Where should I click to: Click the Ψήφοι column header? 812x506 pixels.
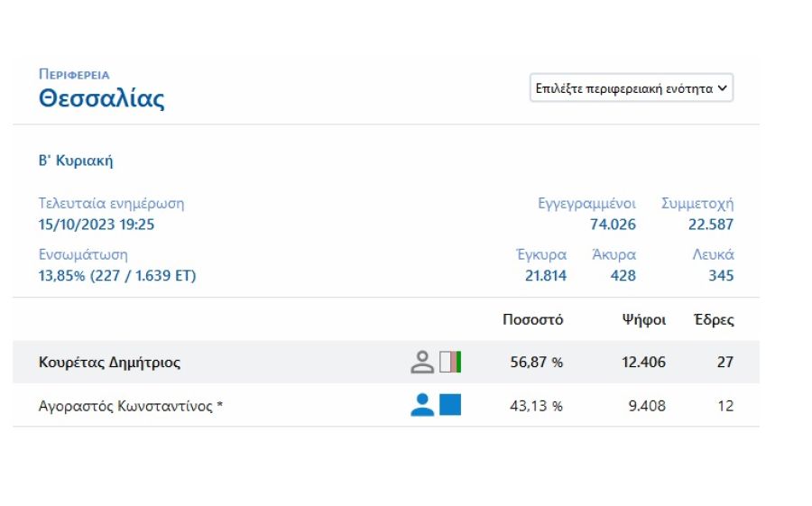pos(643,320)
